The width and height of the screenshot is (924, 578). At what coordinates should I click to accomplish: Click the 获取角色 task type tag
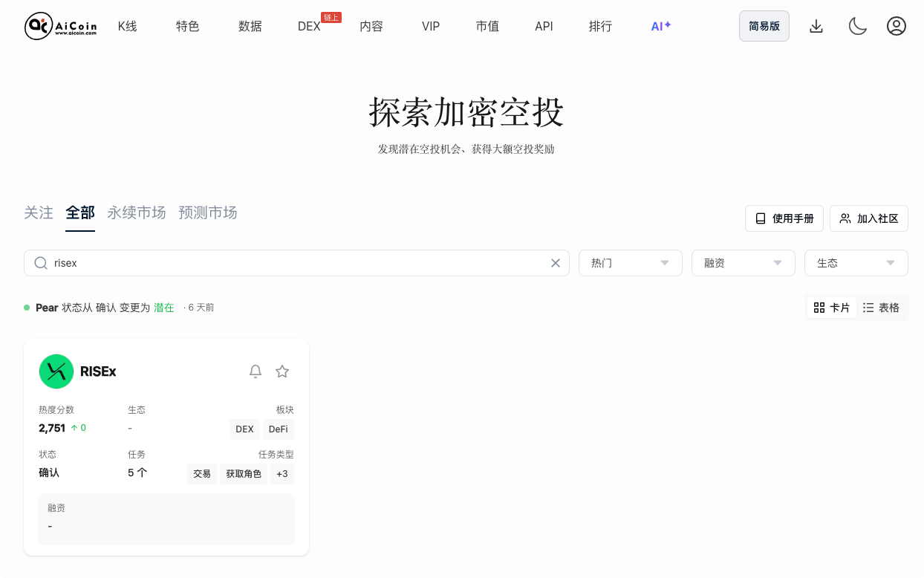244,474
